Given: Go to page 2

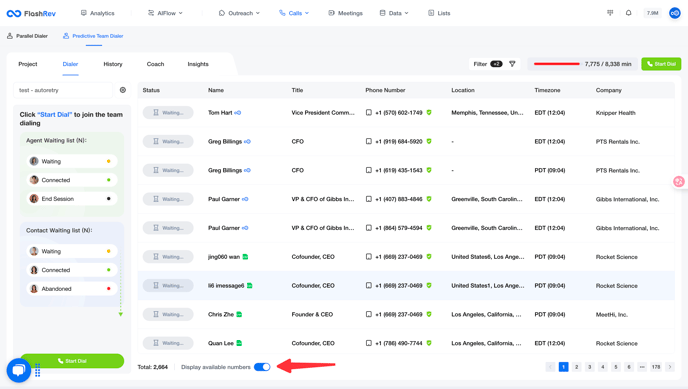Looking at the screenshot, I should [x=577, y=367].
